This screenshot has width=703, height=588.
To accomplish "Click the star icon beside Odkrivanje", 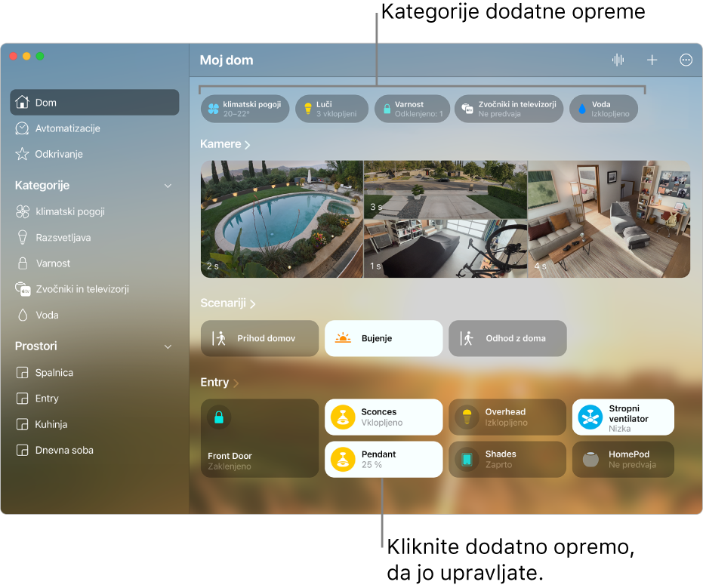I will pyautogui.click(x=22, y=154).
